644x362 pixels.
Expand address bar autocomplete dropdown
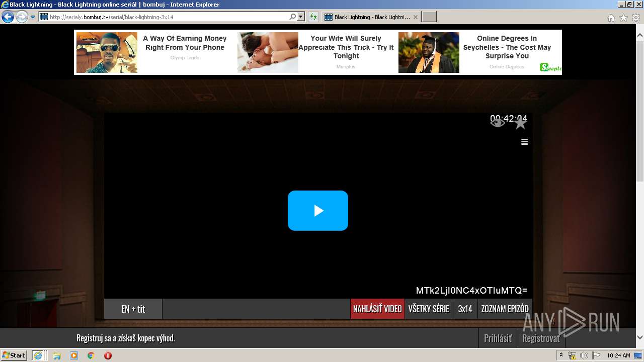(301, 17)
